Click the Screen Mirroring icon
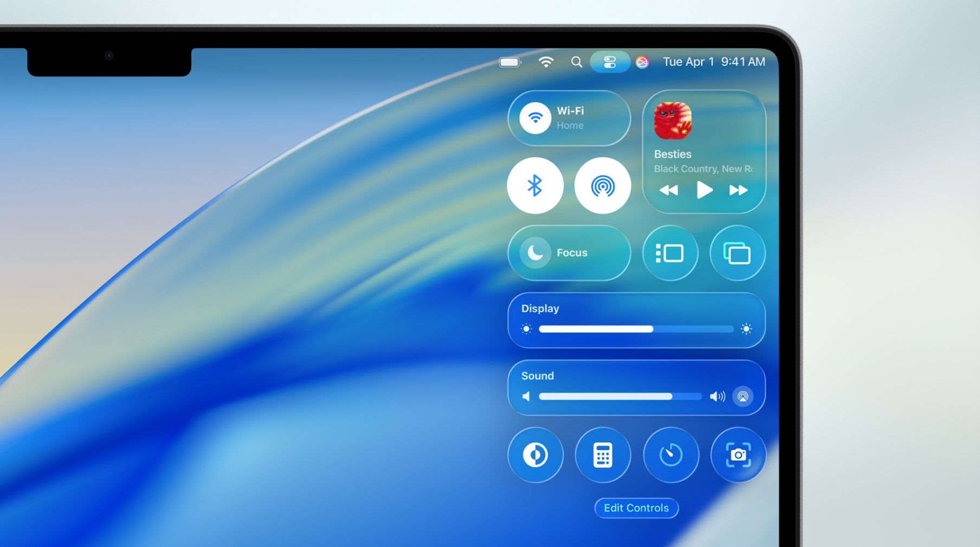 pyautogui.click(x=737, y=253)
